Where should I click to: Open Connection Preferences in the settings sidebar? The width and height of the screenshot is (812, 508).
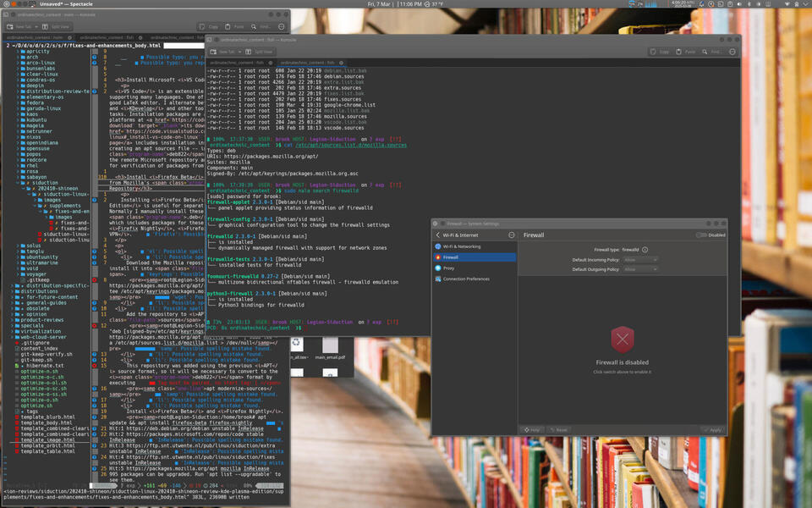pos(475,279)
